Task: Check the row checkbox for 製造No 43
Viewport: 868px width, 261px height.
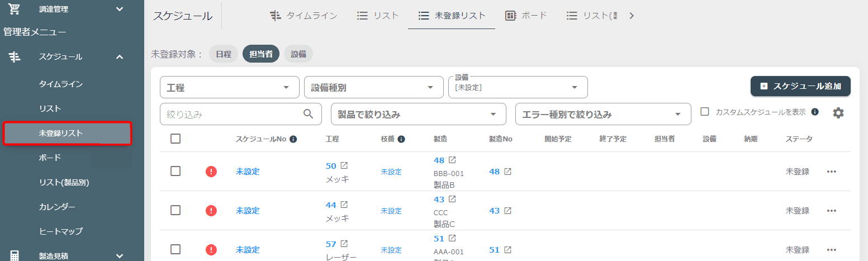Action: [x=176, y=210]
